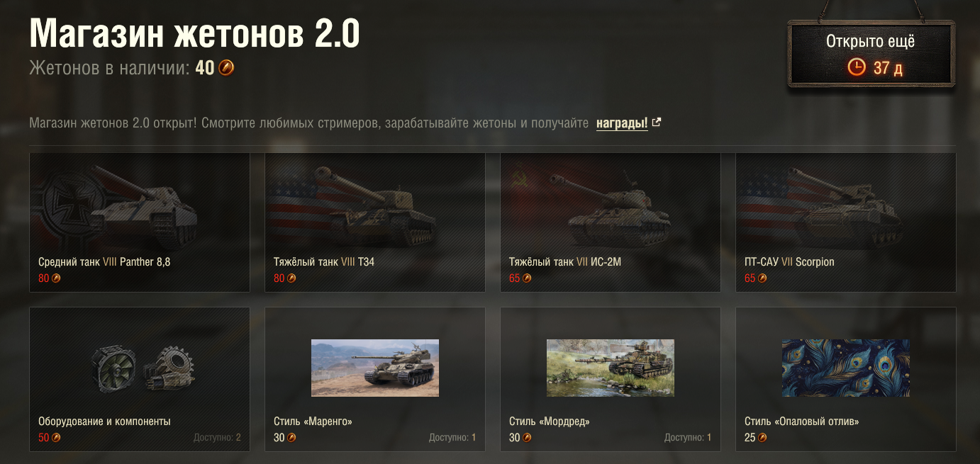Click the token icon beside ИС-2М price 65

tap(528, 278)
